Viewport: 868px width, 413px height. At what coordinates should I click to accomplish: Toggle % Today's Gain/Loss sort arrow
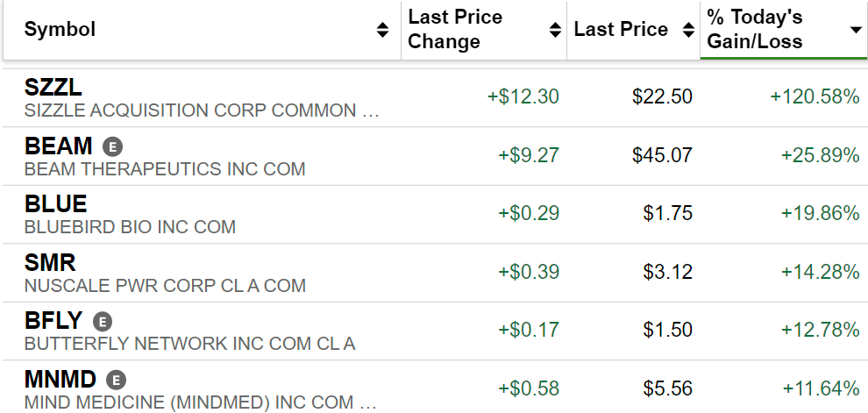(x=855, y=30)
